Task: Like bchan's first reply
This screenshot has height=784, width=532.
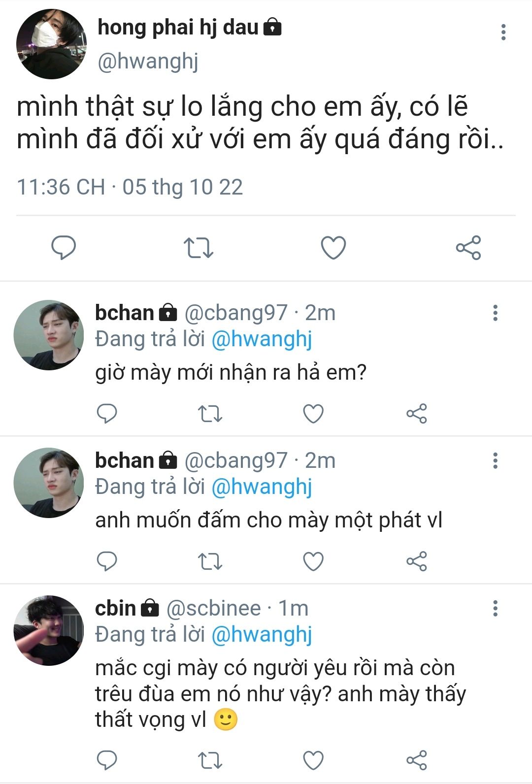Action: (313, 414)
